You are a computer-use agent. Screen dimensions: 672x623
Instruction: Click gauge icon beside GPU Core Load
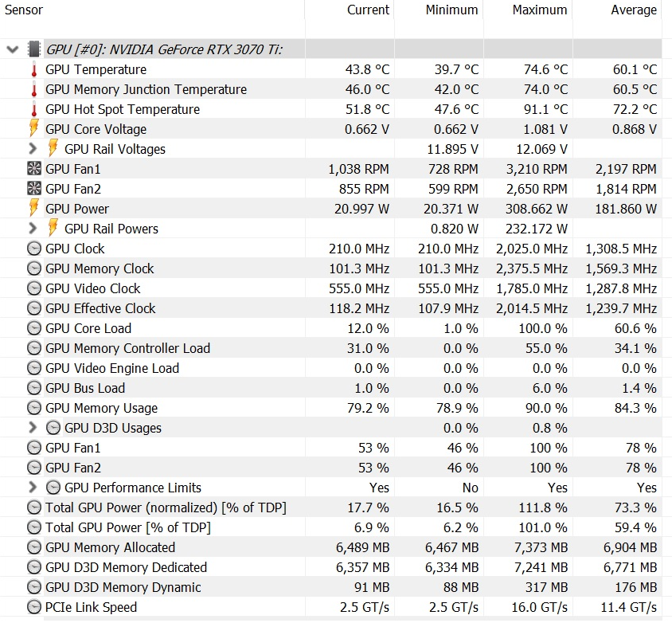coord(34,328)
